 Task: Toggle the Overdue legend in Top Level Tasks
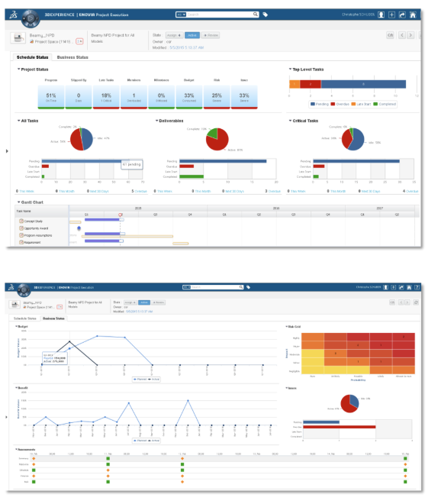[340, 104]
